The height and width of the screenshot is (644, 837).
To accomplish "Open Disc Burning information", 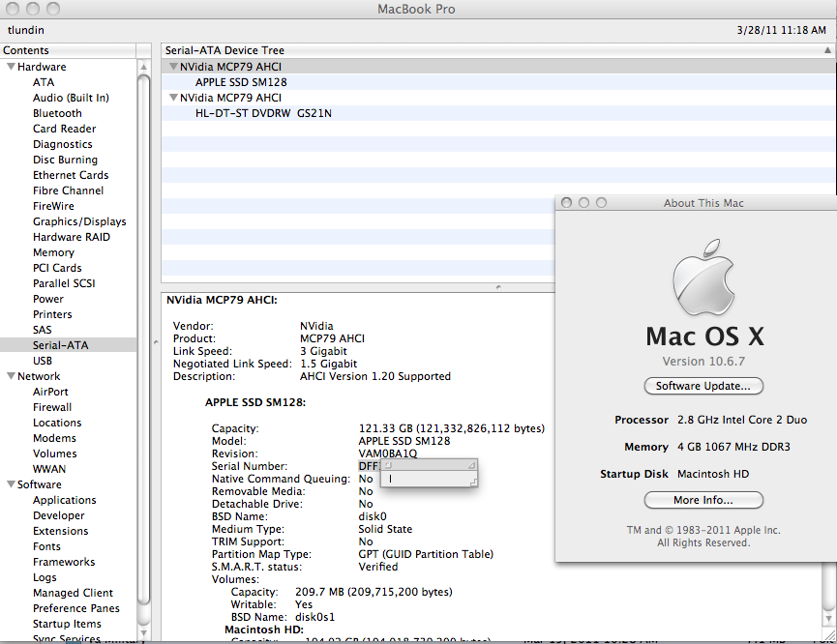I will pyautogui.click(x=65, y=160).
